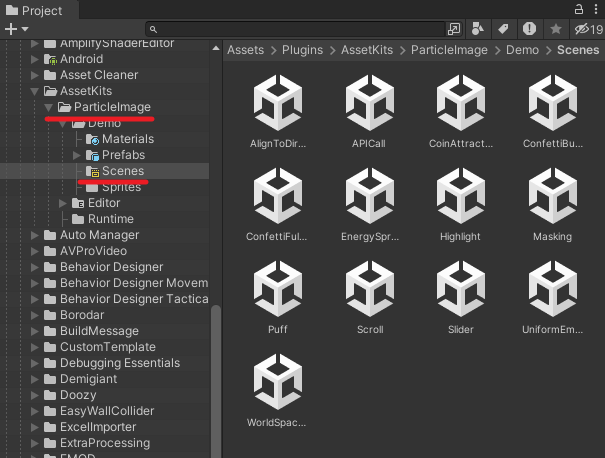
Task: Select the Scroll scene icon
Action: 370,289
